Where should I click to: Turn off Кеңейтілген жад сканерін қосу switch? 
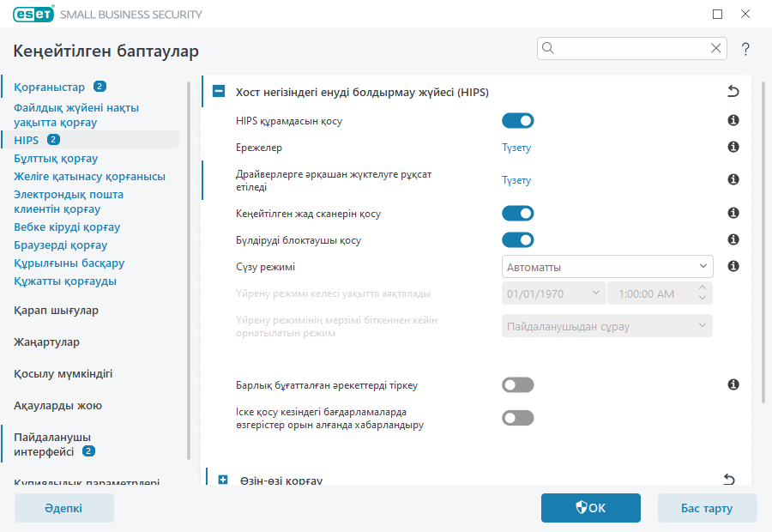(x=517, y=213)
